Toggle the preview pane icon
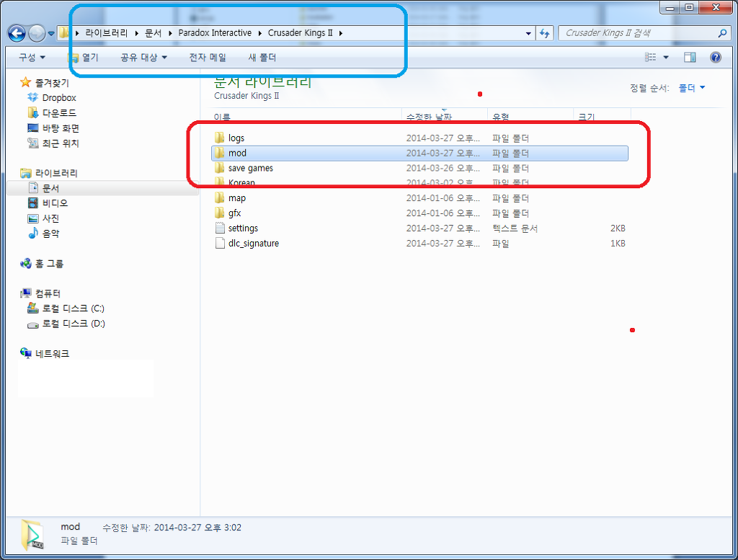Image resolution: width=738 pixels, height=560 pixels. click(690, 58)
